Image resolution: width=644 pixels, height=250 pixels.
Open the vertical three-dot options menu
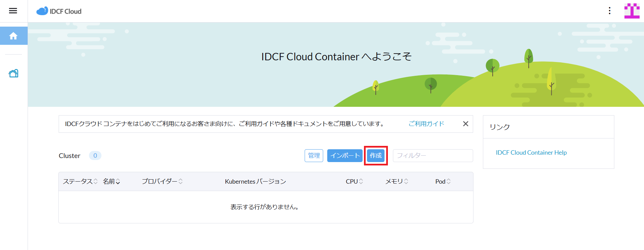click(x=609, y=11)
